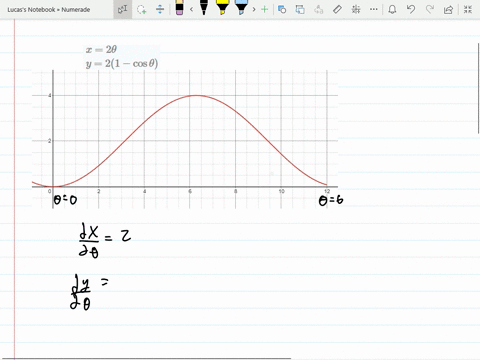Redo the last action

(x=430, y=9)
